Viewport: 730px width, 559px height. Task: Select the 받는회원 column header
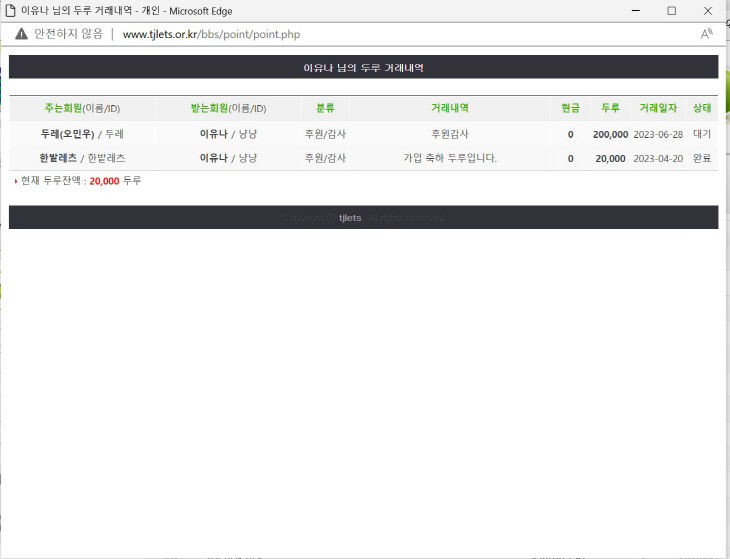(x=228, y=108)
